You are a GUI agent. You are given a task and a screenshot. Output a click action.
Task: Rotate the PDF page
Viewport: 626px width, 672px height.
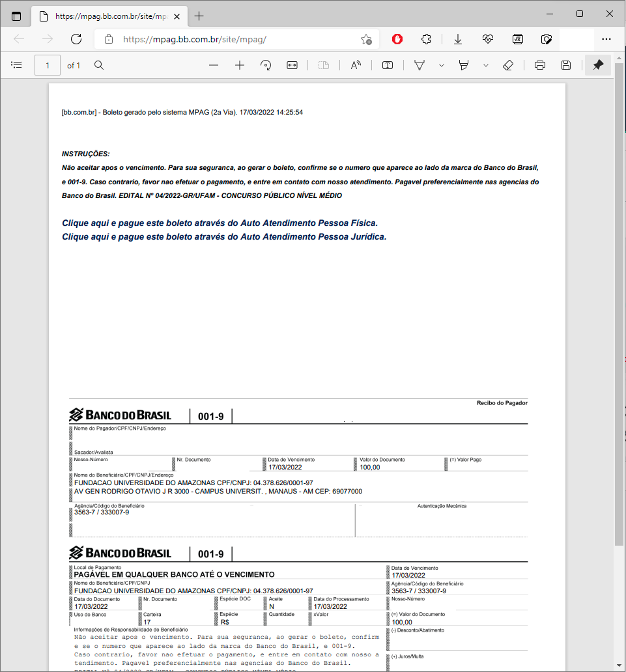click(266, 65)
